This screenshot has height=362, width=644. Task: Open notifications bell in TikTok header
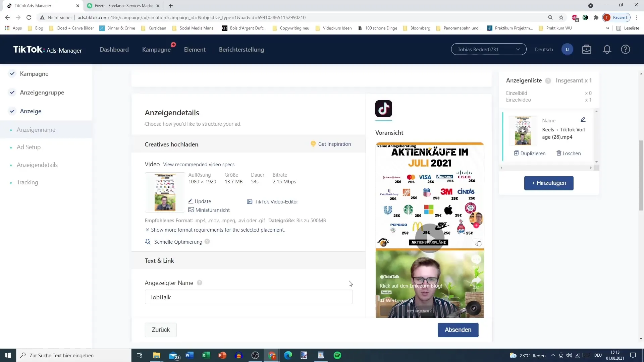(607, 50)
